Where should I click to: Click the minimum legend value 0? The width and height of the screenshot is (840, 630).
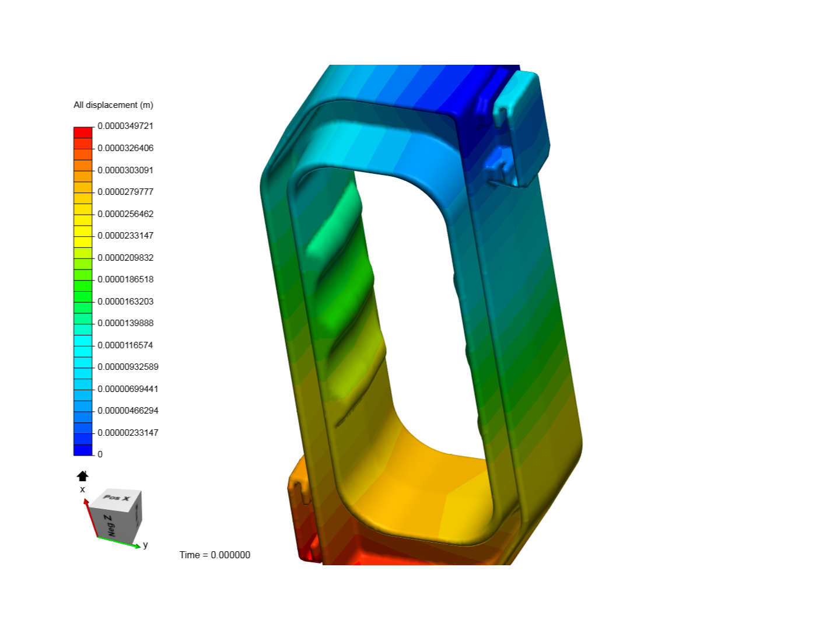point(100,454)
